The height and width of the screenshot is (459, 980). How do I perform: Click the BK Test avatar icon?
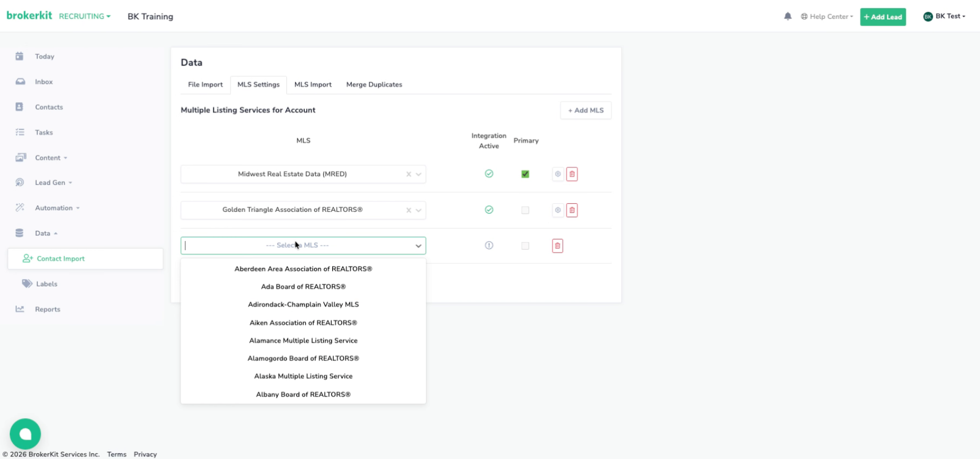(928, 16)
